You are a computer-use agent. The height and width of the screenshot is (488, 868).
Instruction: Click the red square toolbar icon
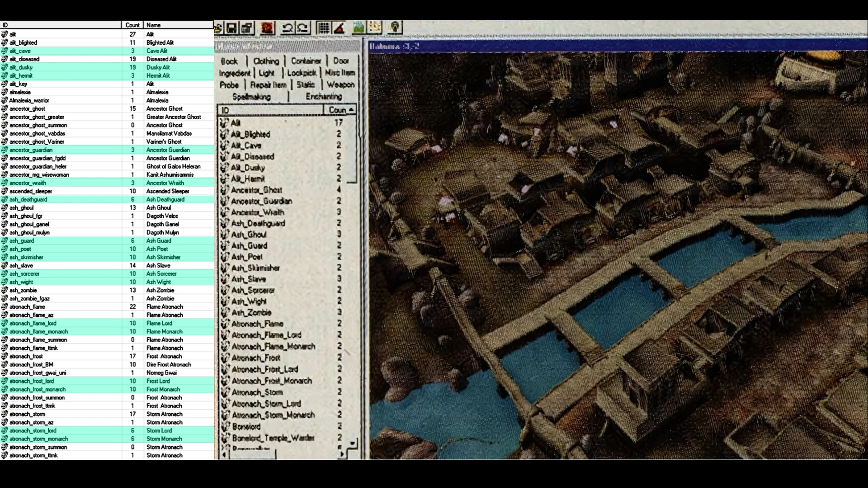tap(268, 28)
